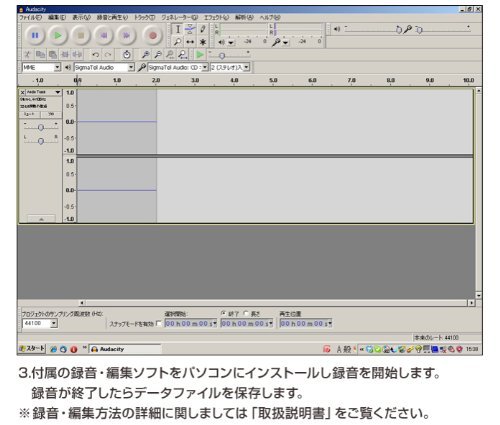The image size is (500, 425).
Task: Click the audio position (再生位置) time field
Action: (305, 323)
